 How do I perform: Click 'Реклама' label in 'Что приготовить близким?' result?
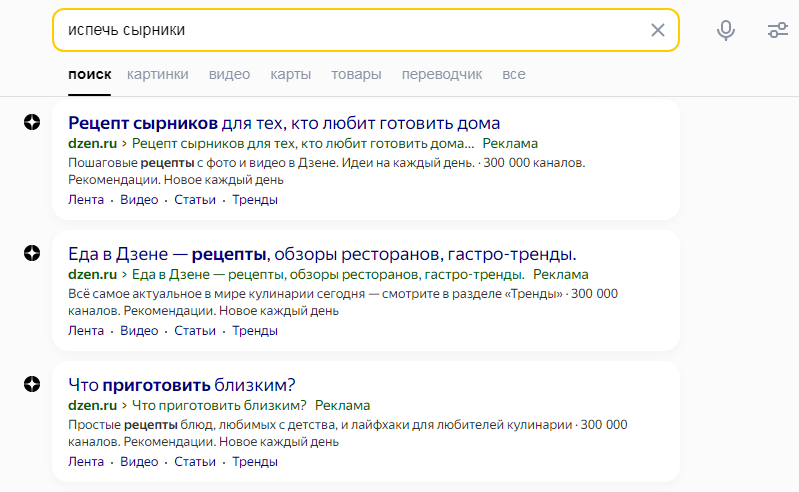(342, 405)
